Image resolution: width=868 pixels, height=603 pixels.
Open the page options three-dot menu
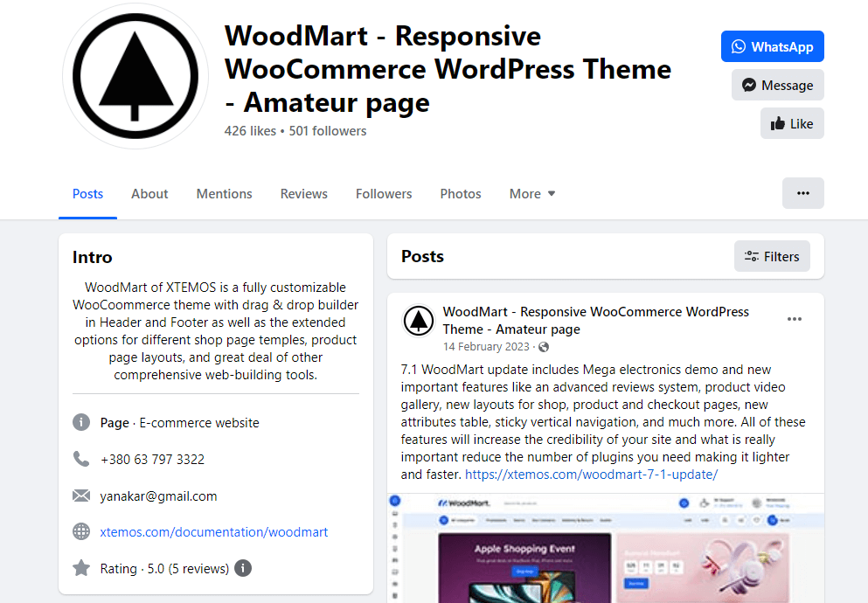802,193
